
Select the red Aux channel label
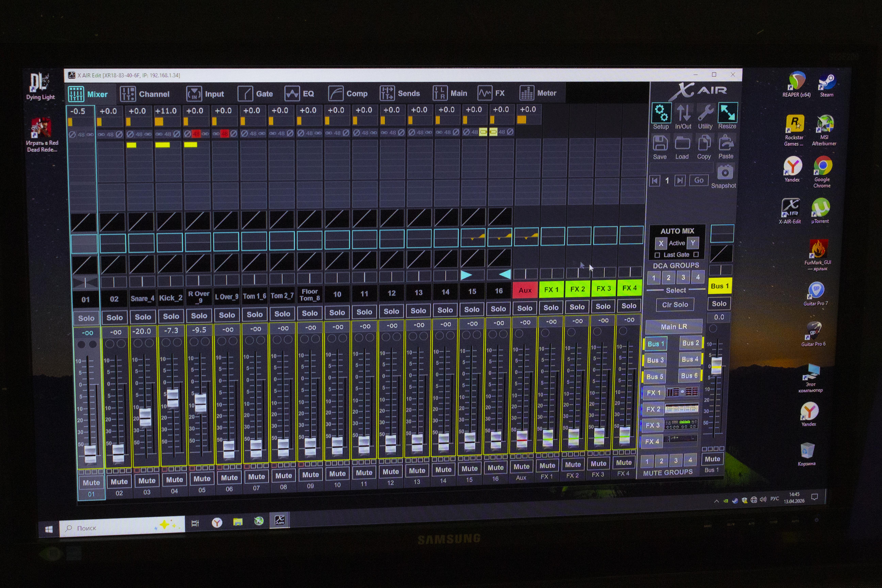pos(525,290)
